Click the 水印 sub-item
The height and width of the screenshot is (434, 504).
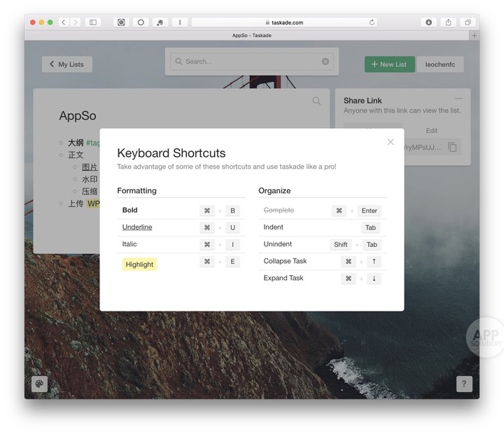click(x=90, y=179)
